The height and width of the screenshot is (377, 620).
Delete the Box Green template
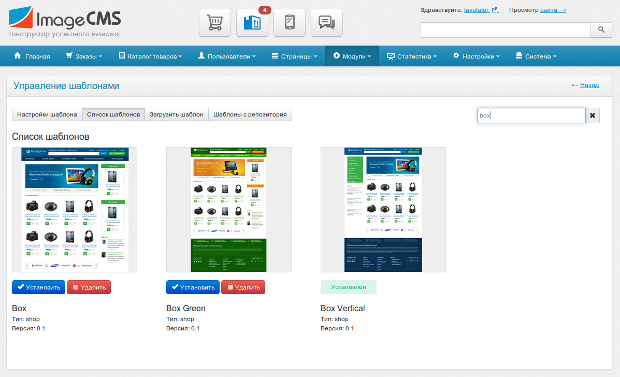(x=243, y=287)
